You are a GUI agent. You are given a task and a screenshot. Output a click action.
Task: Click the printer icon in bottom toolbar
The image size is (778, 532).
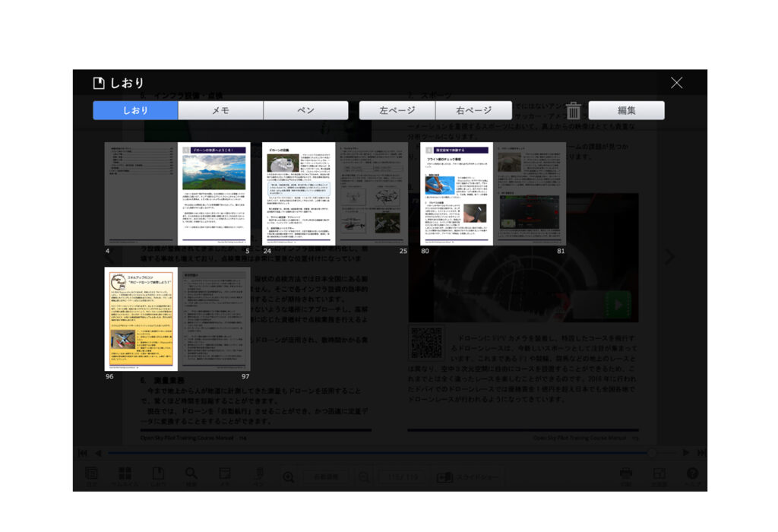[625, 474]
